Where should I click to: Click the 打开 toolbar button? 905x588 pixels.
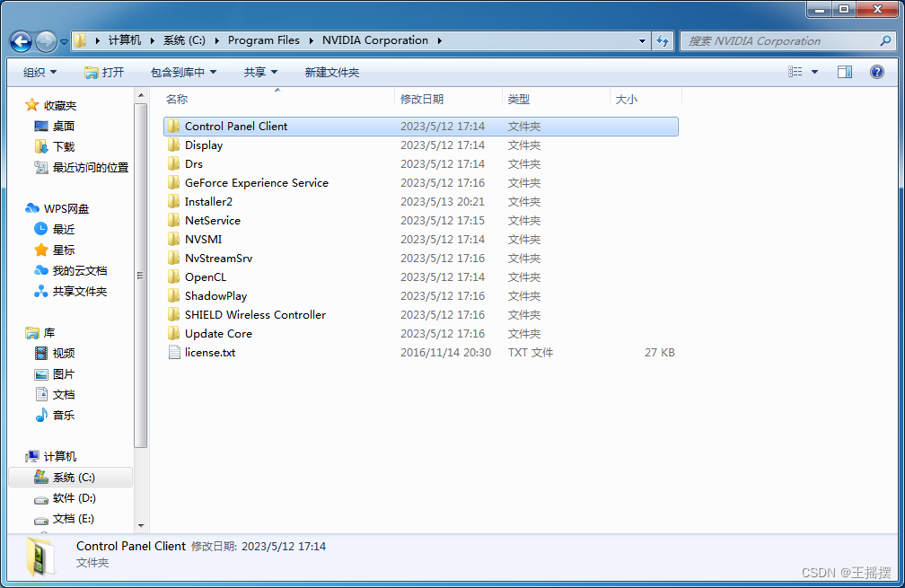pos(104,72)
